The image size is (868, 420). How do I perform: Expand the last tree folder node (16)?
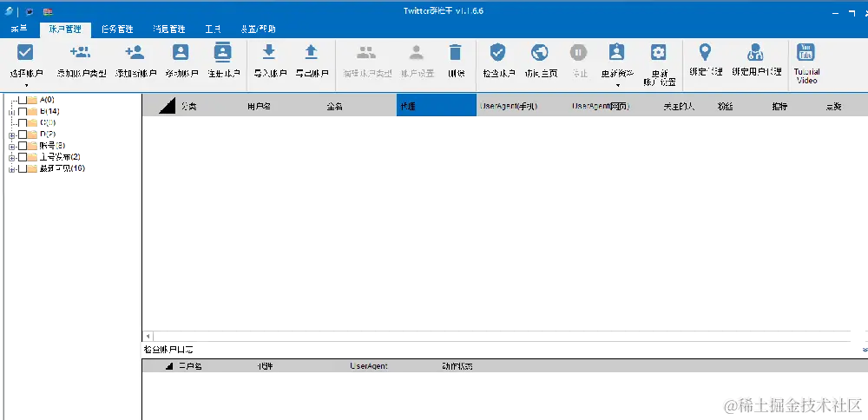(11, 169)
